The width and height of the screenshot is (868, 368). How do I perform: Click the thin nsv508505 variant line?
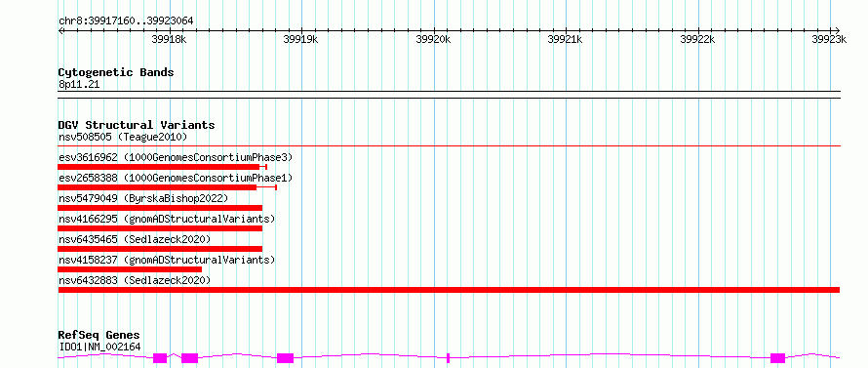pyautogui.click(x=450, y=145)
